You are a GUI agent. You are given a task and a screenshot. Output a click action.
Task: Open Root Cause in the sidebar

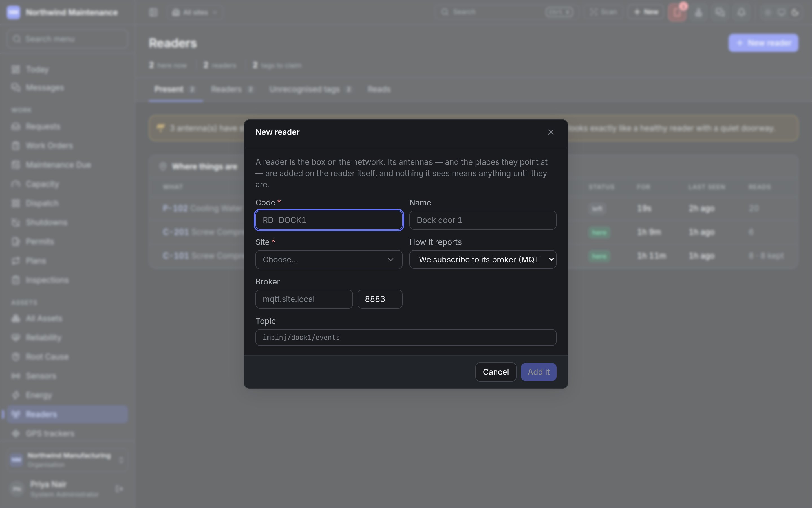coord(67,357)
